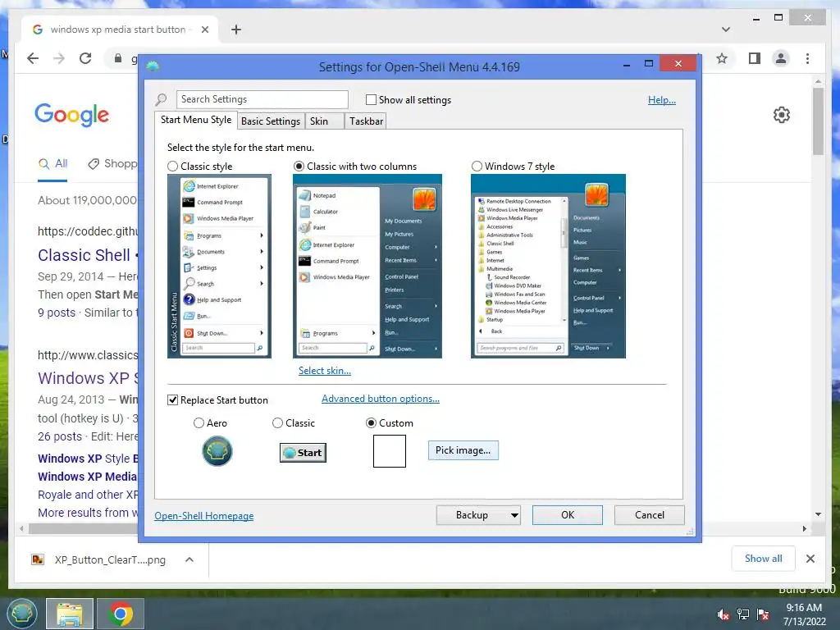The height and width of the screenshot is (630, 840).
Task: Bookmark this page with the star icon
Action: (x=722, y=58)
